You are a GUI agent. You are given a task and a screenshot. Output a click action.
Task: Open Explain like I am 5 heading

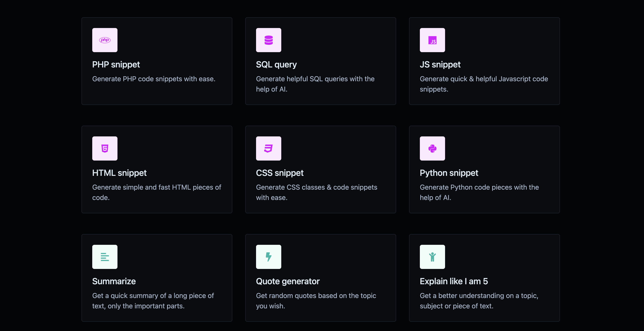[454, 281]
